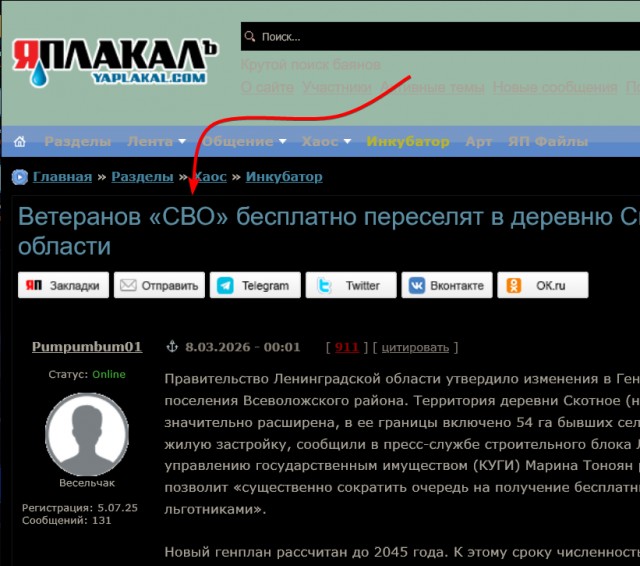The height and width of the screenshot is (566, 640).
Task: Click the YaPlakal site logo
Action: (115, 62)
